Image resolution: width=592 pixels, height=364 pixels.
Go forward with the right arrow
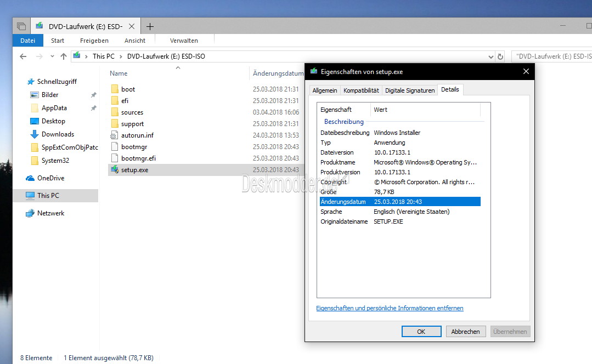click(40, 56)
